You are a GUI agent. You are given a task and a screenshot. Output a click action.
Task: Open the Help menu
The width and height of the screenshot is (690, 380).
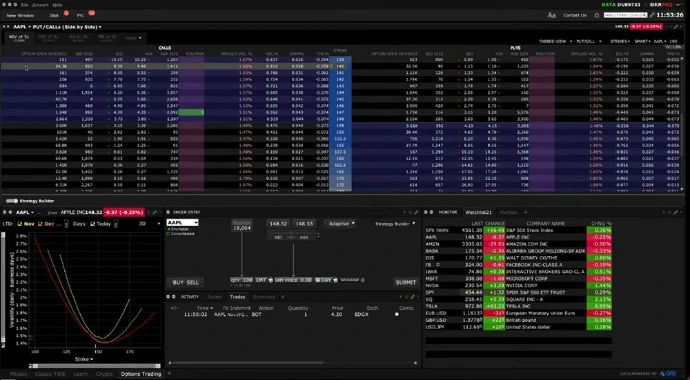coord(57,5)
